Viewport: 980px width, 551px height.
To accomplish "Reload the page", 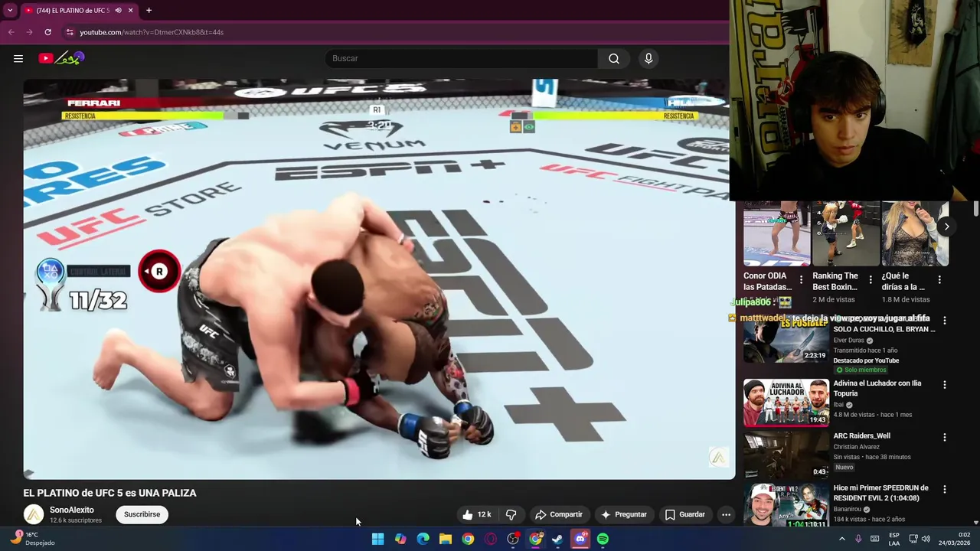I will point(47,32).
